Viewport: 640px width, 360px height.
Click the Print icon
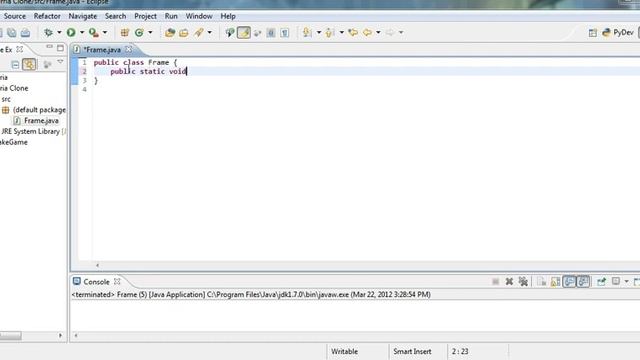tap(25, 32)
